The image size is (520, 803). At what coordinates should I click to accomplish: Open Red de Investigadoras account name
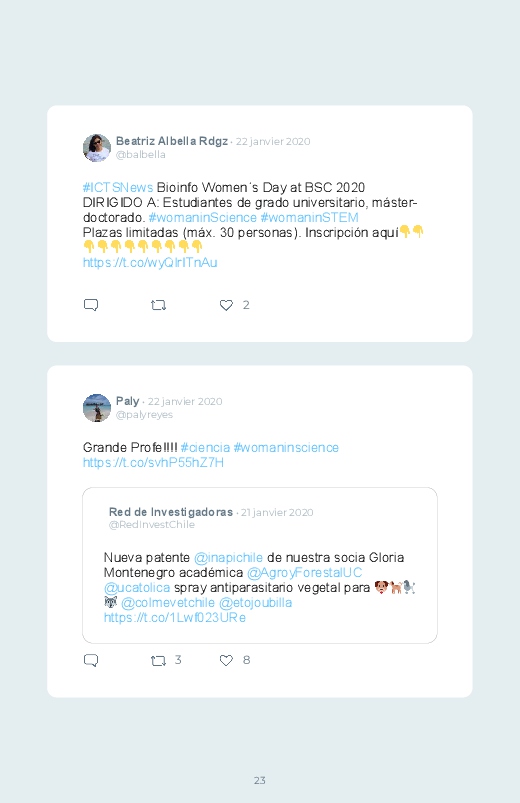[171, 512]
